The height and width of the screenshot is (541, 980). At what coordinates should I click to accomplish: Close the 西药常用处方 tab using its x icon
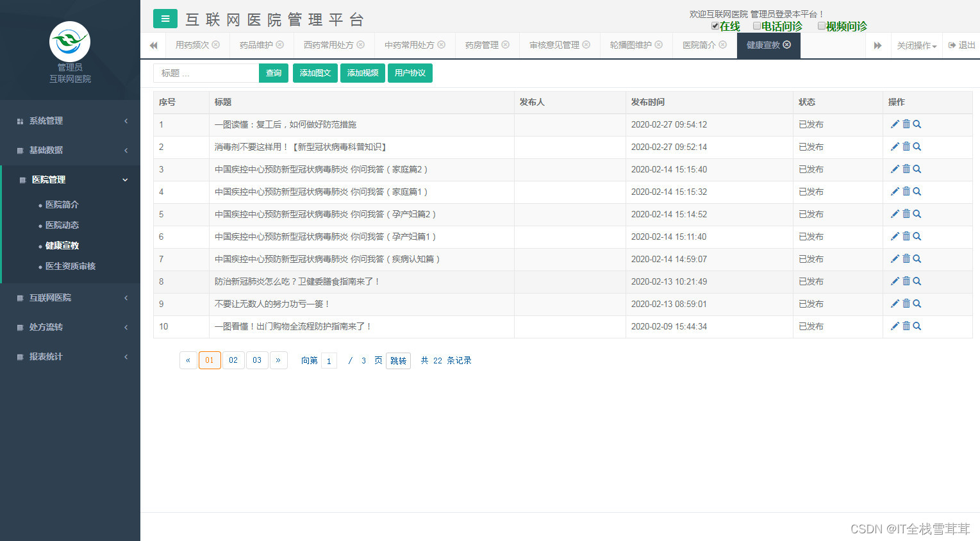point(361,45)
